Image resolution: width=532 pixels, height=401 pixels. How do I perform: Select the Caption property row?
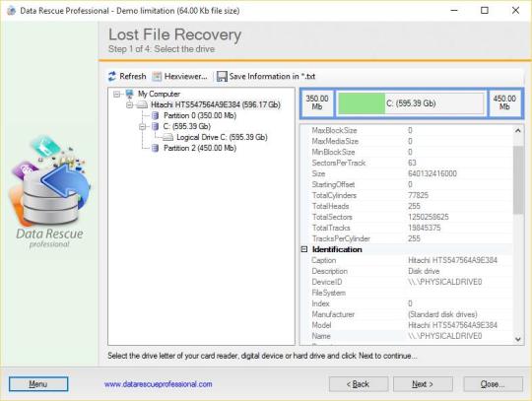(407, 260)
